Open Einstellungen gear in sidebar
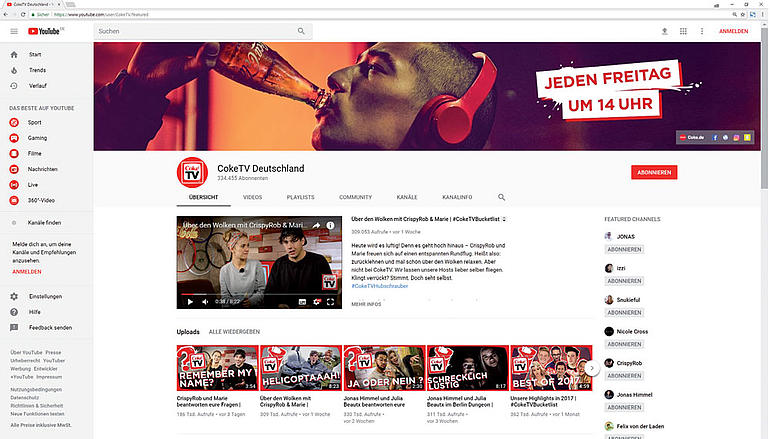770x439 pixels. (x=14, y=297)
